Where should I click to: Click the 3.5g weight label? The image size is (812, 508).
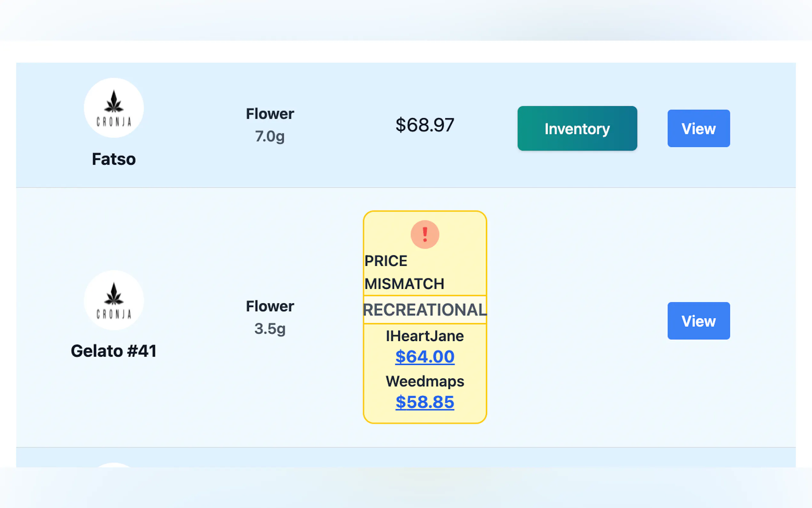click(270, 328)
